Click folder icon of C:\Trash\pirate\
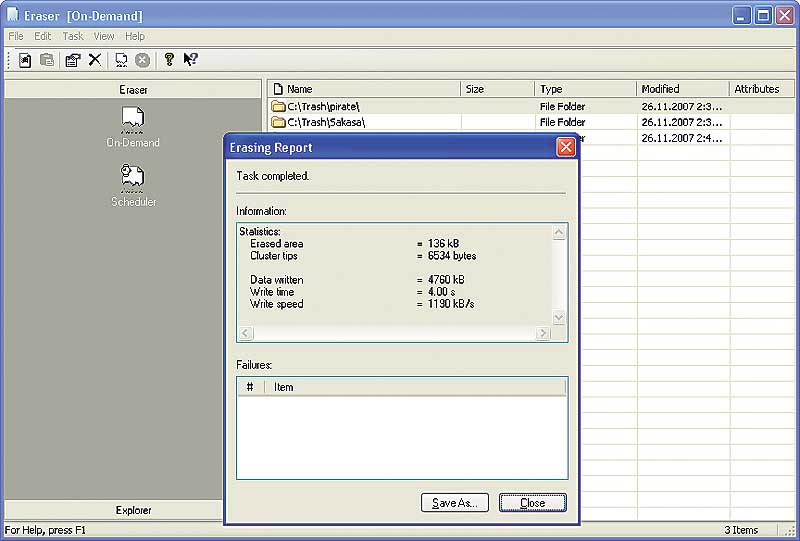 (x=278, y=106)
